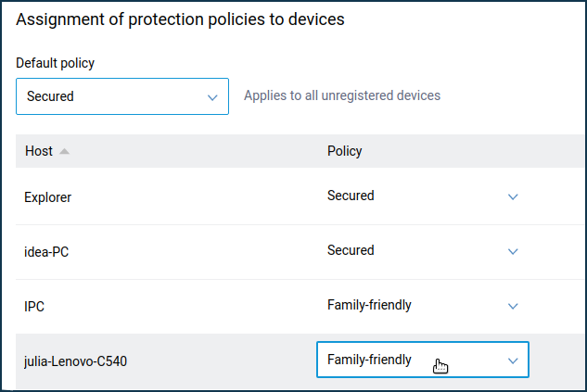Sort the table by the Host column
Viewport: 587px width, 392px height.
(x=39, y=151)
